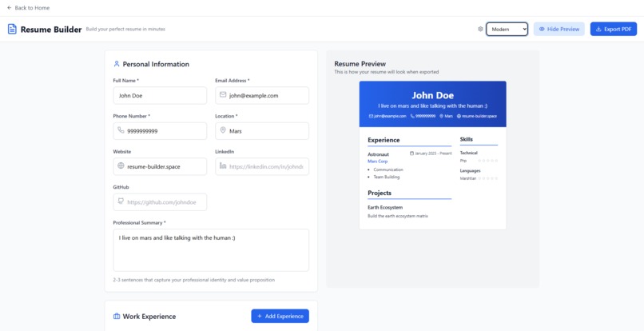Click the Personal Information section heading
This screenshot has height=331, width=644.
click(156, 64)
